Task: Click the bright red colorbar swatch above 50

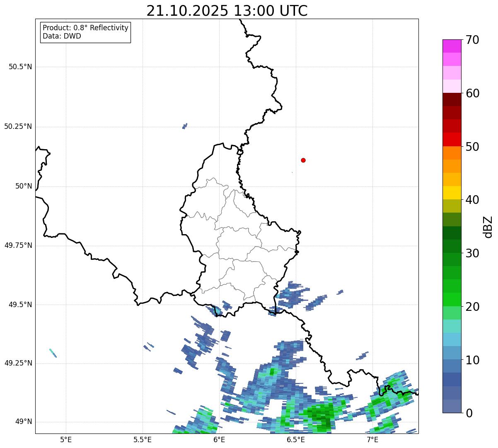Action: pyautogui.click(x=452, y=139)
